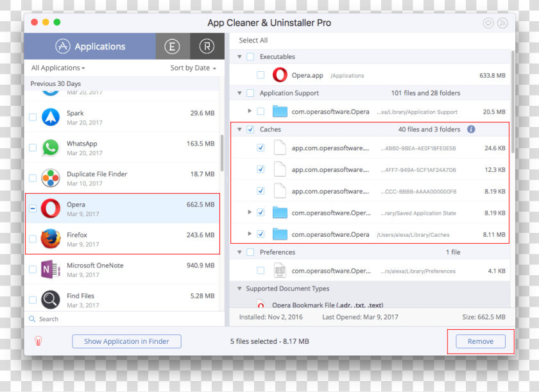Screen dimensions: 539x392
Task: Switch to the Remains (R) tab
Action: tap(207, 46)
